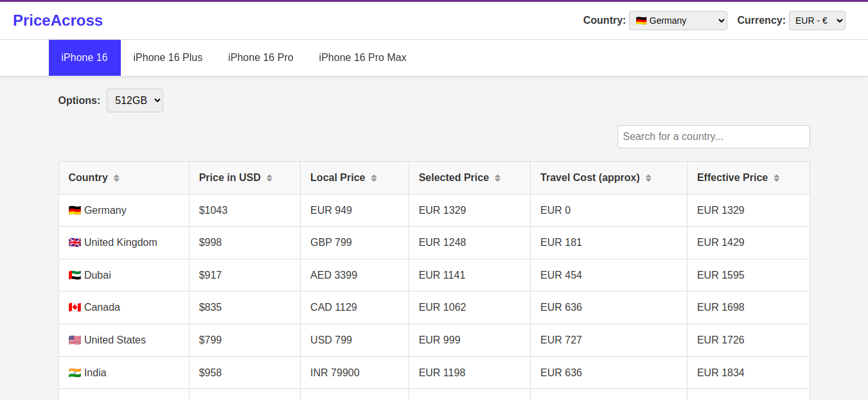Image resolution: width=868 pixels, height=400 pixels.
Task: Click the EUR 1248 selected price cell
Action: pyautogui.click(x=470, y=243)
